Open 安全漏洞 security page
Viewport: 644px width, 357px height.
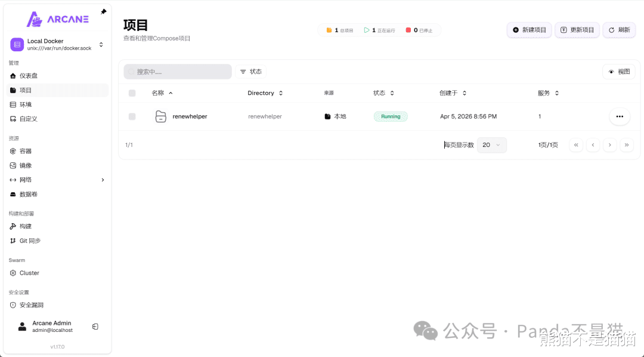57,305
